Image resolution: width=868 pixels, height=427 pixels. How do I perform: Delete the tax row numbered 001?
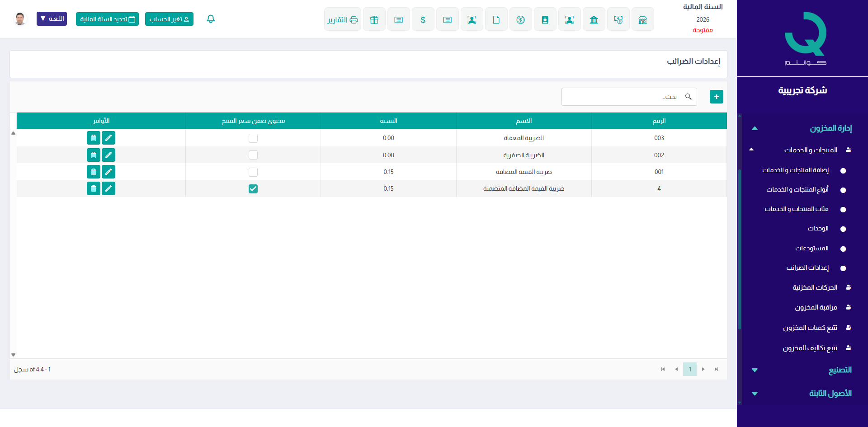coord(93,172)
